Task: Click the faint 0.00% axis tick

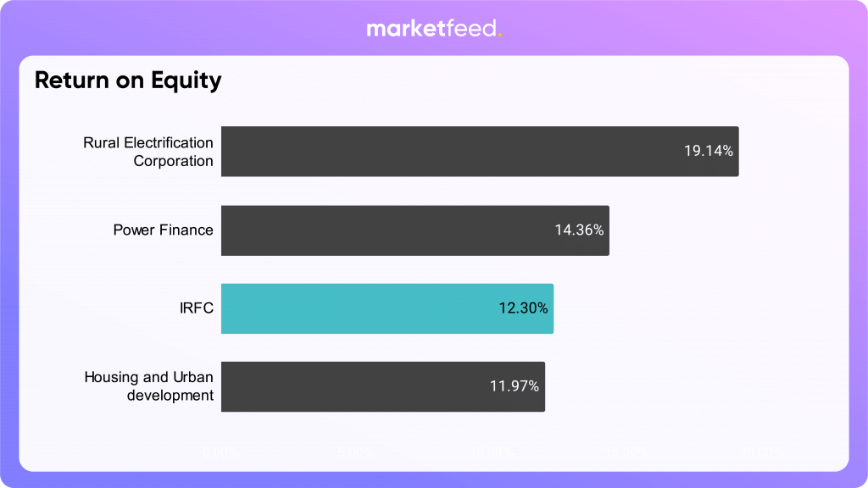Action: [221, 452]
